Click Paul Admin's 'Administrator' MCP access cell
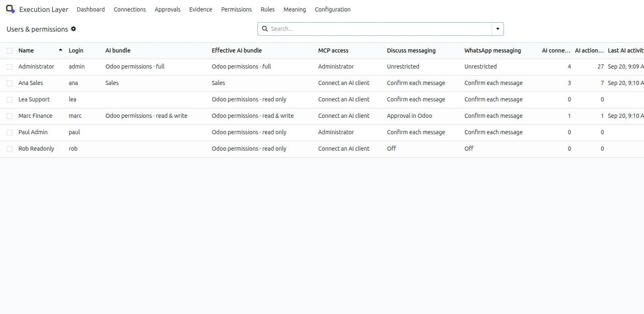The width and height of the screenshot is (644, 314). (x=336, y=132)
